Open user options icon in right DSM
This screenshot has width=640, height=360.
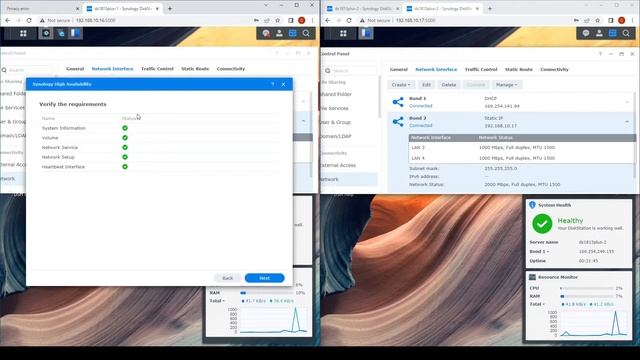coord(599,33)
